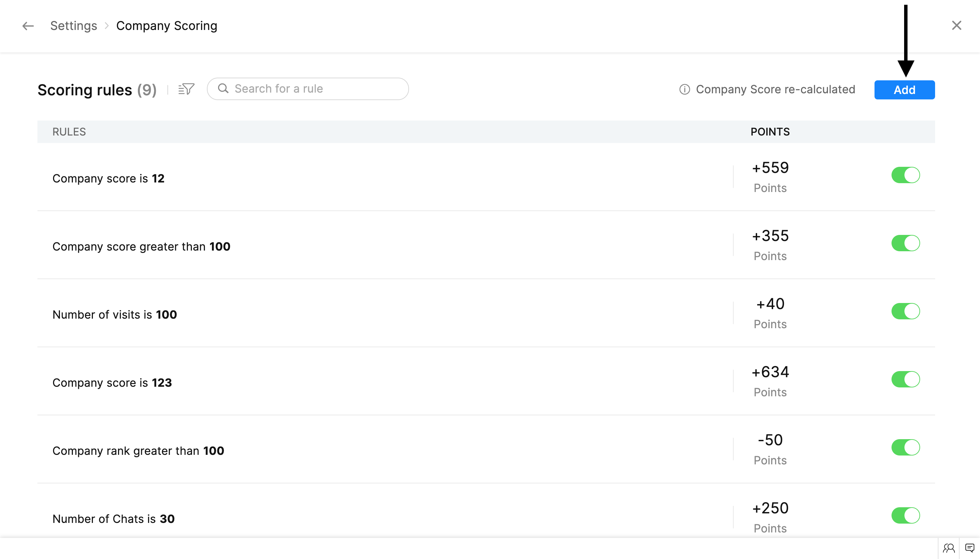Screen dimensions: 980x559
Task: Toggle Company rank greater than 100 rule
Action: (905, 447)
